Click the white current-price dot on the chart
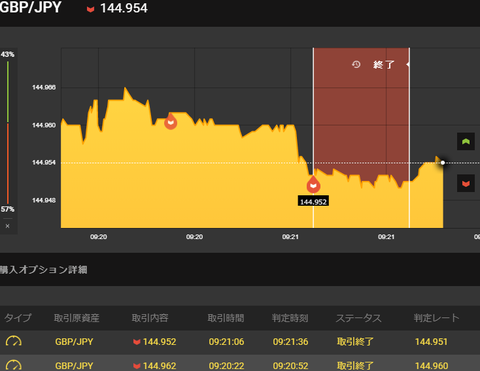The image size is (480, 371). [443, 163]
